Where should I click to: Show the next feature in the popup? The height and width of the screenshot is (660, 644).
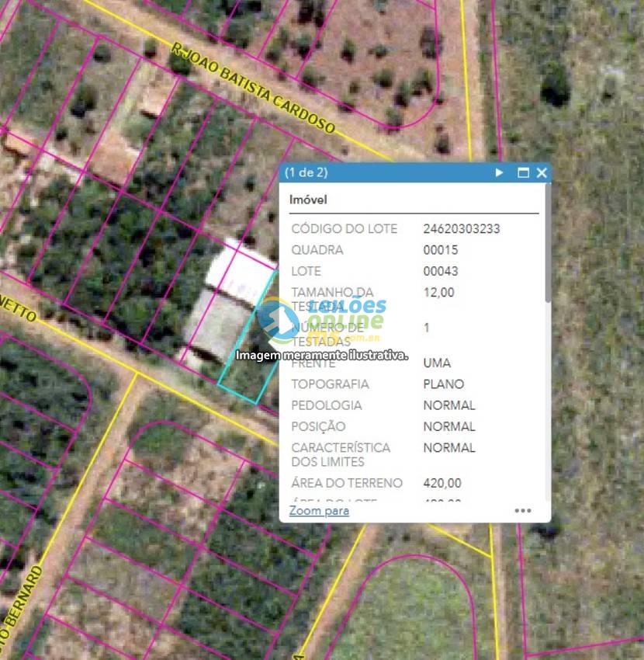[500, 172]
